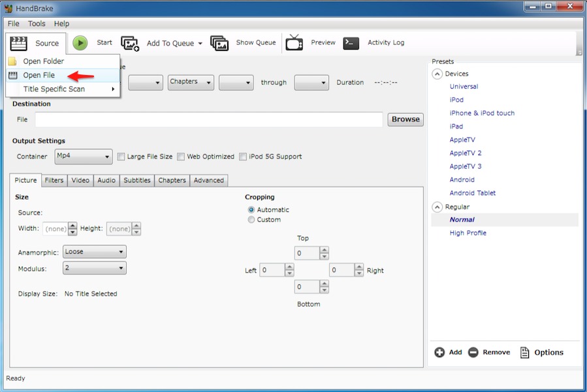Select the Picture tab
Viewport: 587px width, 392px height.
(x=25, y=180)
